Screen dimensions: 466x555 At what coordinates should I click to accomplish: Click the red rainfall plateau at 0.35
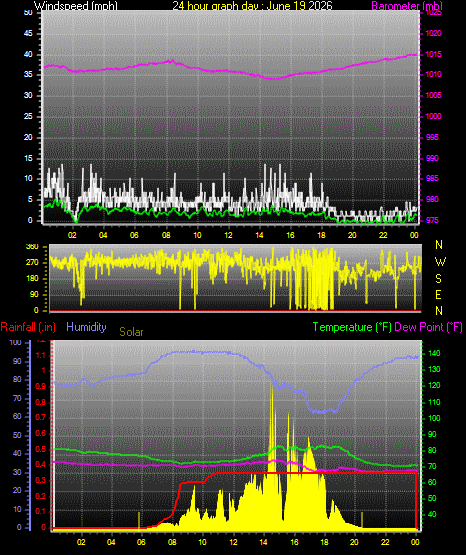point(315,473)
